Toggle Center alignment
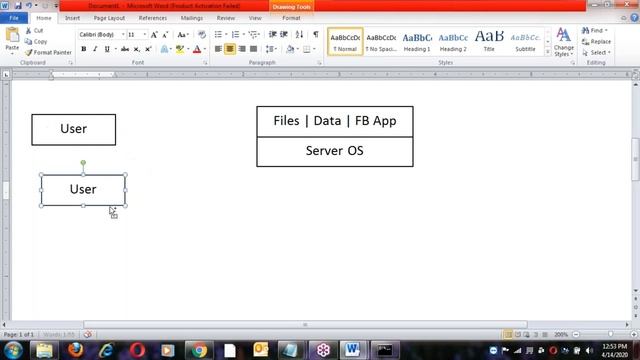 pos(230,49)
